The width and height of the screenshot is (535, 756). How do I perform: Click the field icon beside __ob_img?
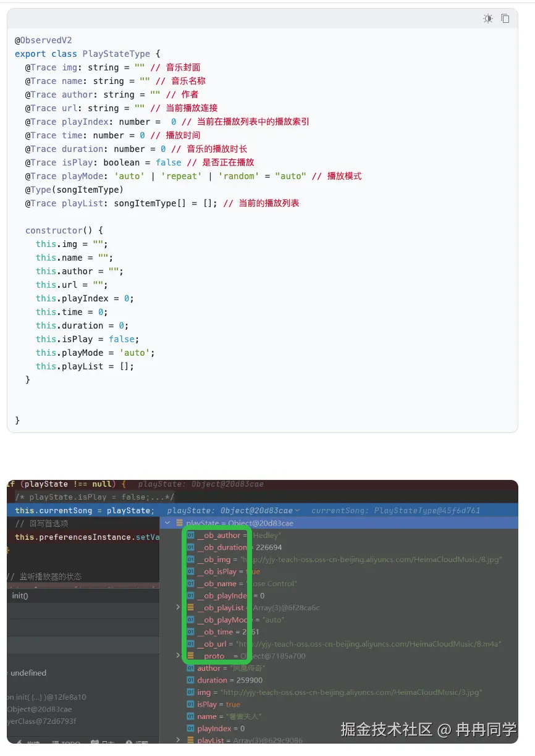coord(190,560)
